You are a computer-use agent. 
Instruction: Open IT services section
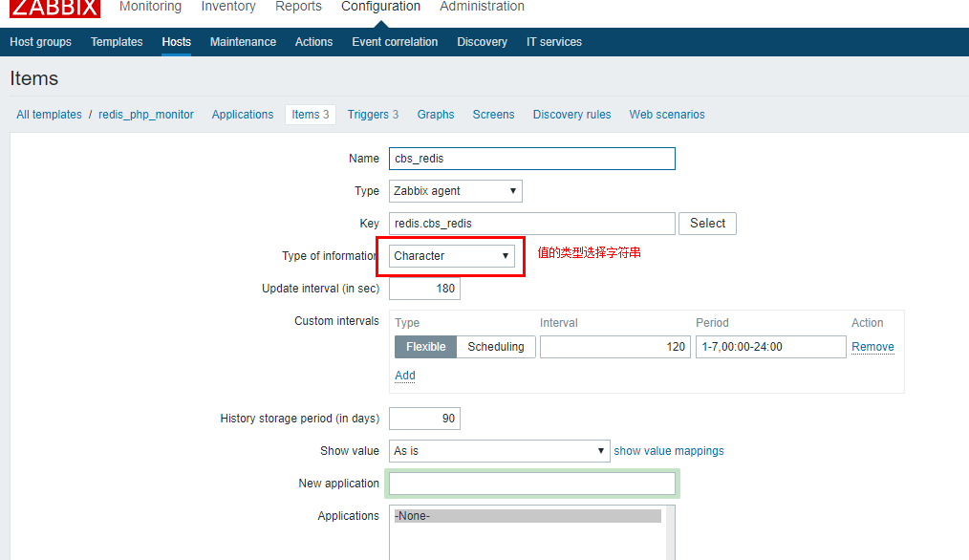554,42
